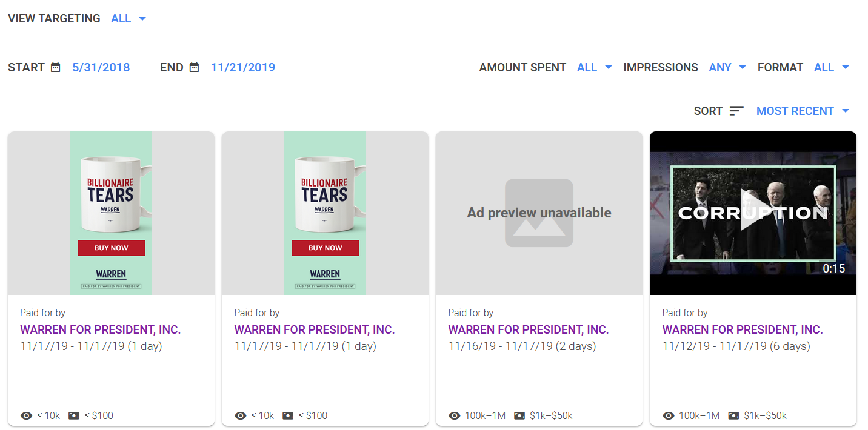868x430 pixels.
Task: Click the spend money icon on Corruption ad card
Action: click(x=733, y=416)
